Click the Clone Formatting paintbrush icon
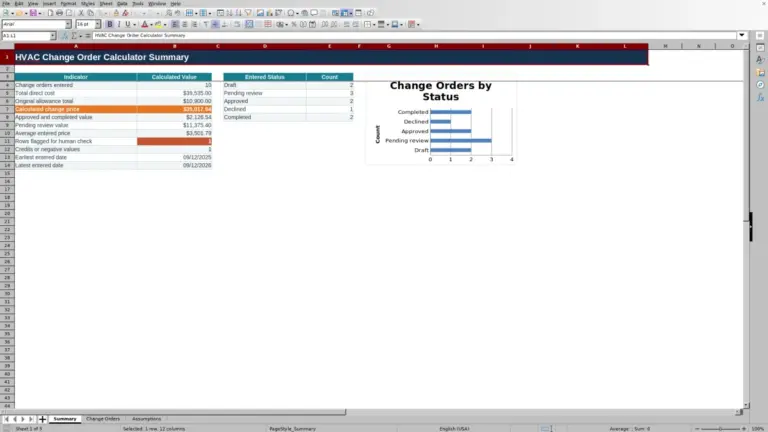The image size is (768, 432). click(x=116, y=13)
